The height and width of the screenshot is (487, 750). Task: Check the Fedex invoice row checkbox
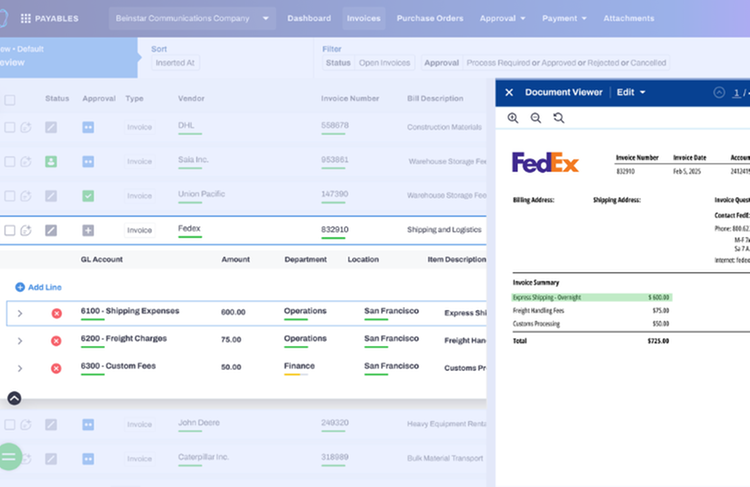pos(10,231)
